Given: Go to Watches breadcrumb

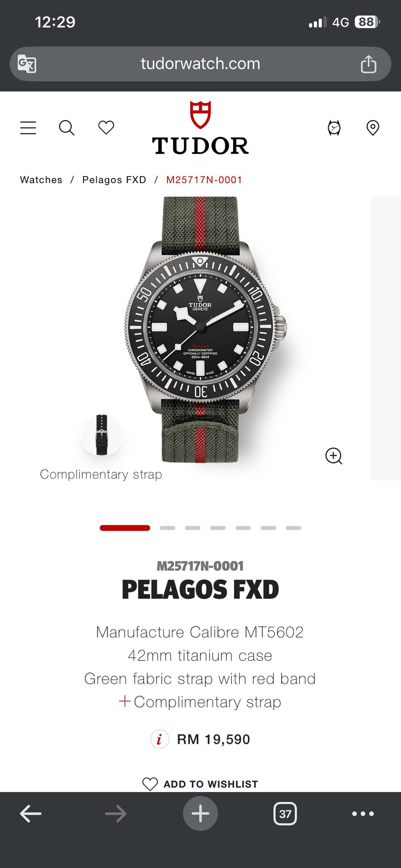Looking at the screenshot, I should point(41,180).
